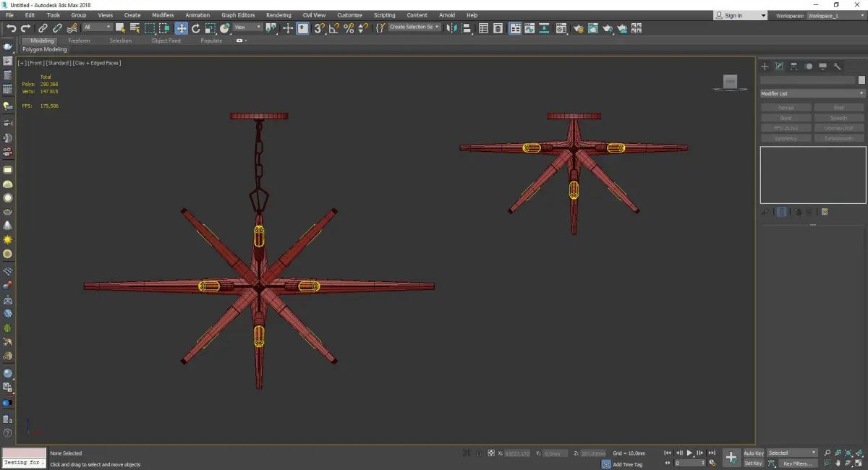Open the Select by Name dialog
868x470 pixels.
click(x=135, y=28)
